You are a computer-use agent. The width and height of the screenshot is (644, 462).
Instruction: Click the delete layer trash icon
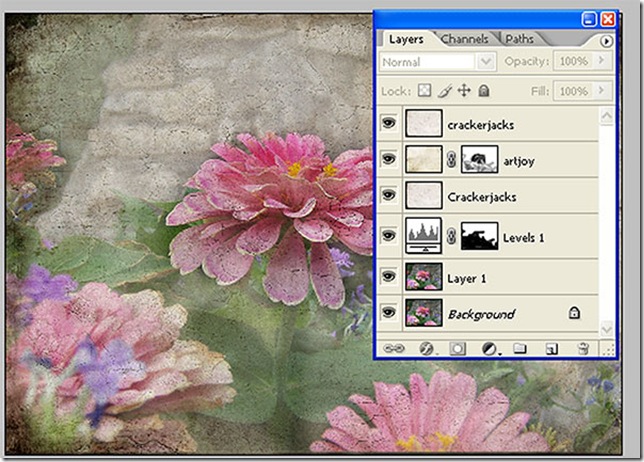coord(584,348)
